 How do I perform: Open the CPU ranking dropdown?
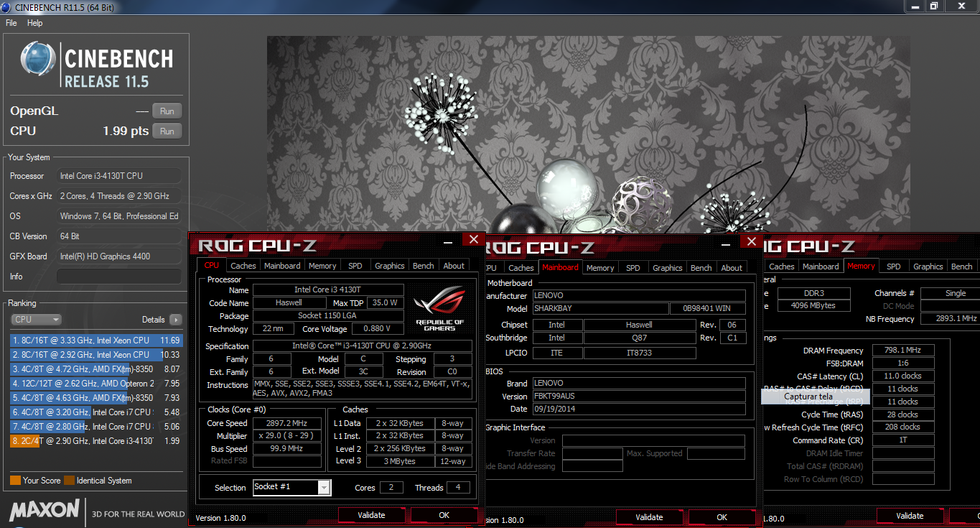pyautogui.click(x=36, y=320)
